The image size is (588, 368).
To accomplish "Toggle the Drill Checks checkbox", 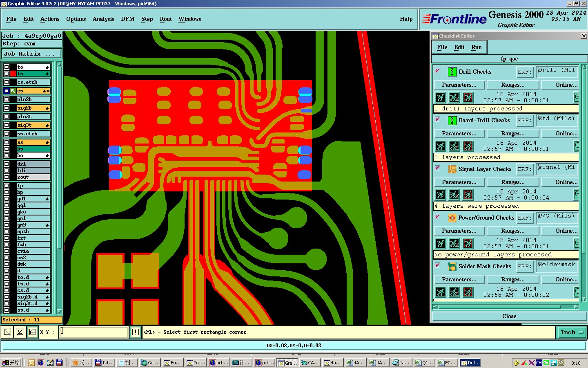I will point(437,71).
